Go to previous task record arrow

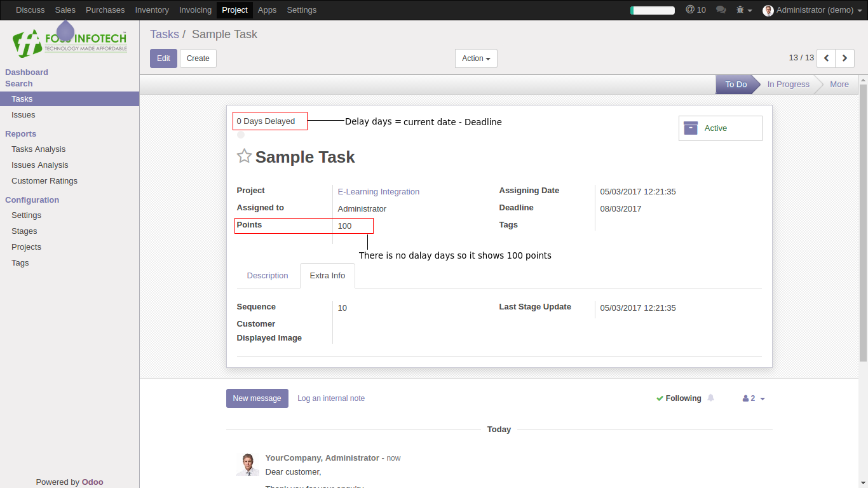(826, 58)
